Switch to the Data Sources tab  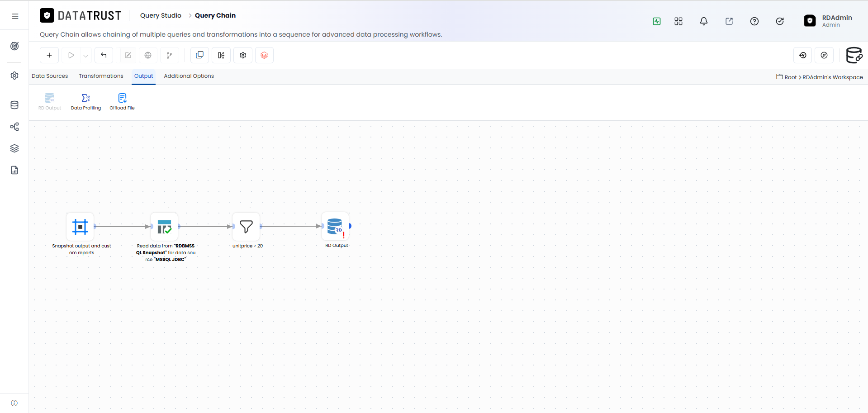[50, 76]
